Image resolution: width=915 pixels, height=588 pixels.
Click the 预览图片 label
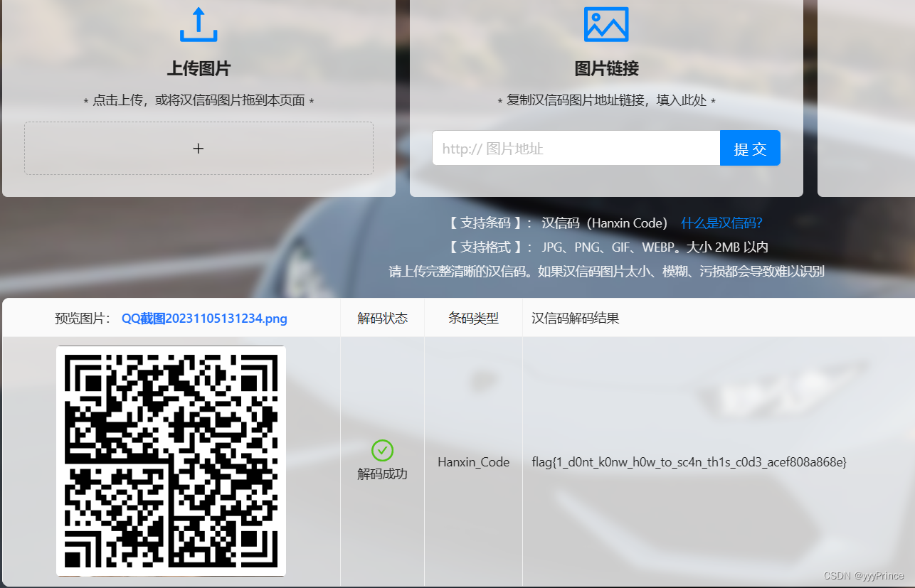[83, 319]
